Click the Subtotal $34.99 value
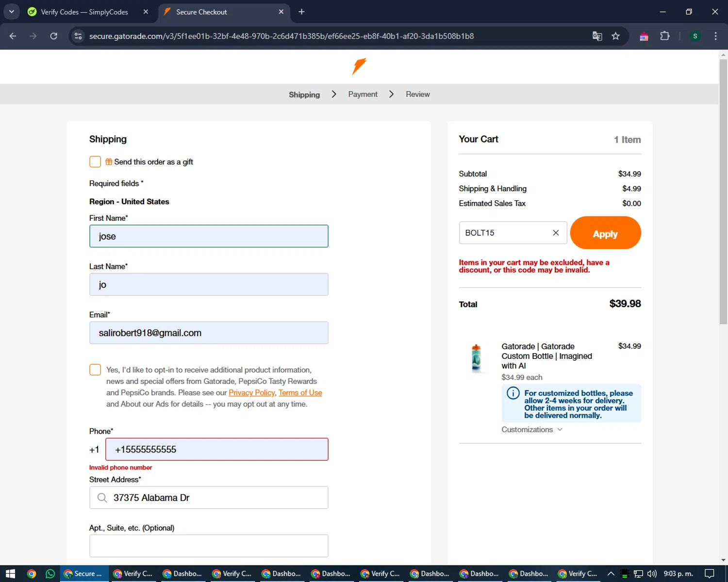The height and width of the screenshot is (582, 728). [629, 174]
